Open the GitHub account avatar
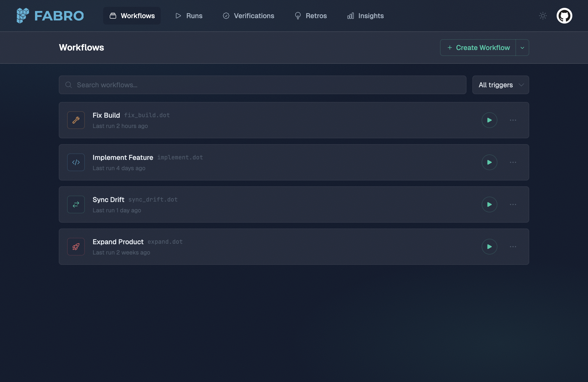 [x=564, y=16]
